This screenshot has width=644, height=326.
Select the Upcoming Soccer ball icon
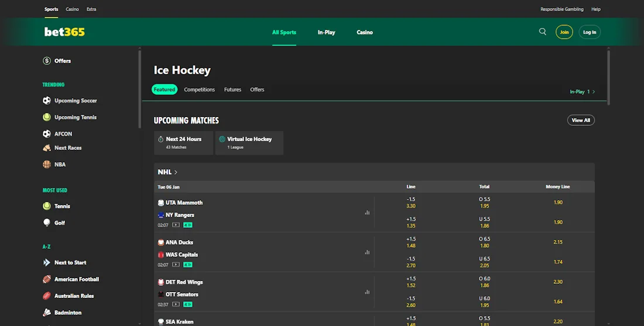[47, 101]
